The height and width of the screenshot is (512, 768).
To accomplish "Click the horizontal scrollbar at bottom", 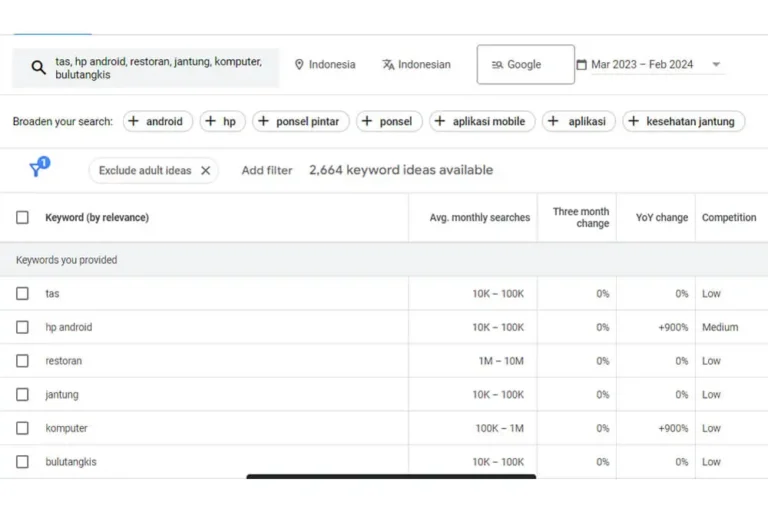I will [x=391, y=476].
